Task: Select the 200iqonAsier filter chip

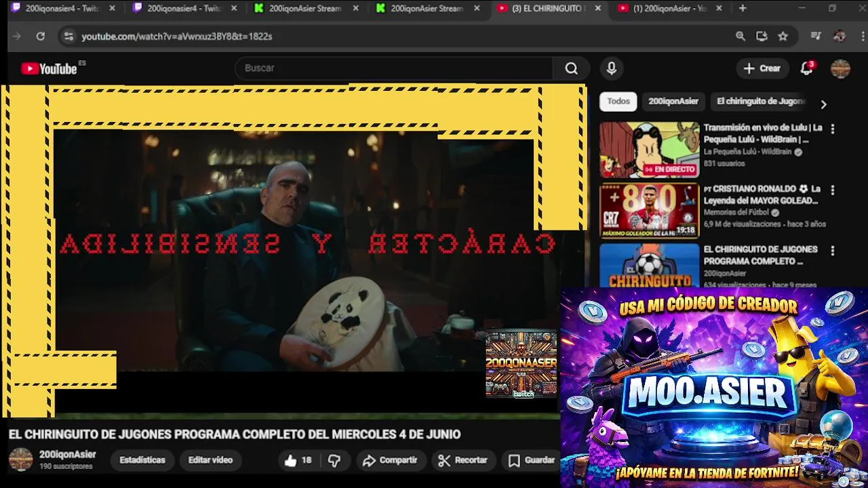Action: [x=673, y=102]
